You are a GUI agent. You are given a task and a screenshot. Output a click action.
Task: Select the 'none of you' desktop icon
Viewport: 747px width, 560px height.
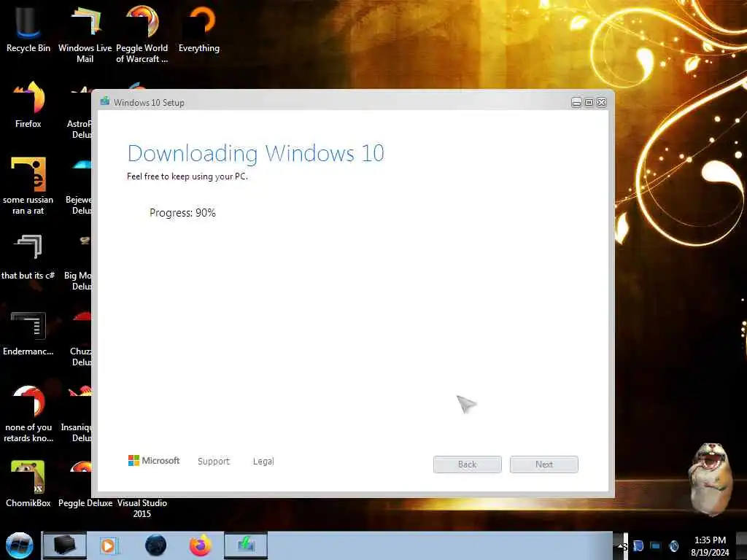(x=28, y=413)
